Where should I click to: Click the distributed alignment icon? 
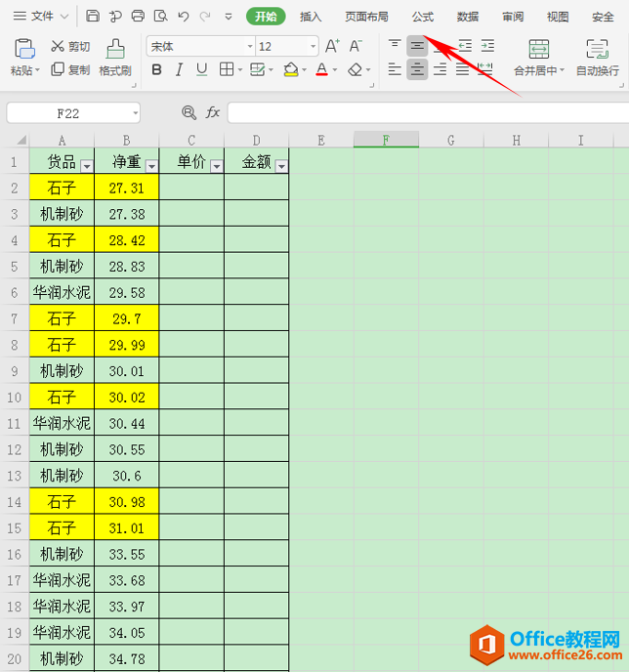click(x=485, y=68)
